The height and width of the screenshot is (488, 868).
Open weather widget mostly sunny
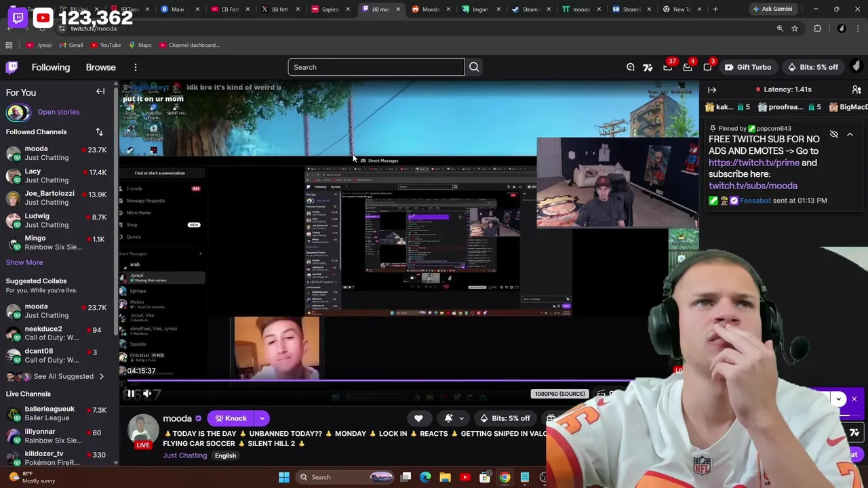click(32, 477)
